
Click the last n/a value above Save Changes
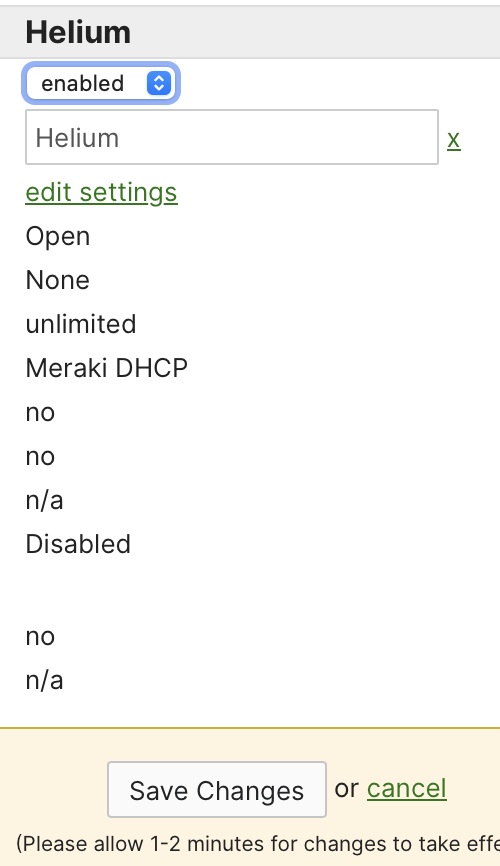pyautogui.click(x=44, y=680)
